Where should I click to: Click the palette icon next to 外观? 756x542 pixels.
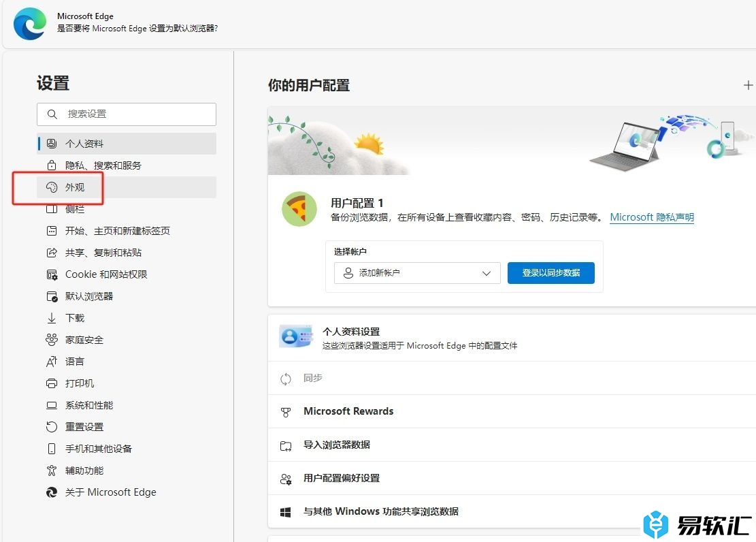tap(52, 187)
